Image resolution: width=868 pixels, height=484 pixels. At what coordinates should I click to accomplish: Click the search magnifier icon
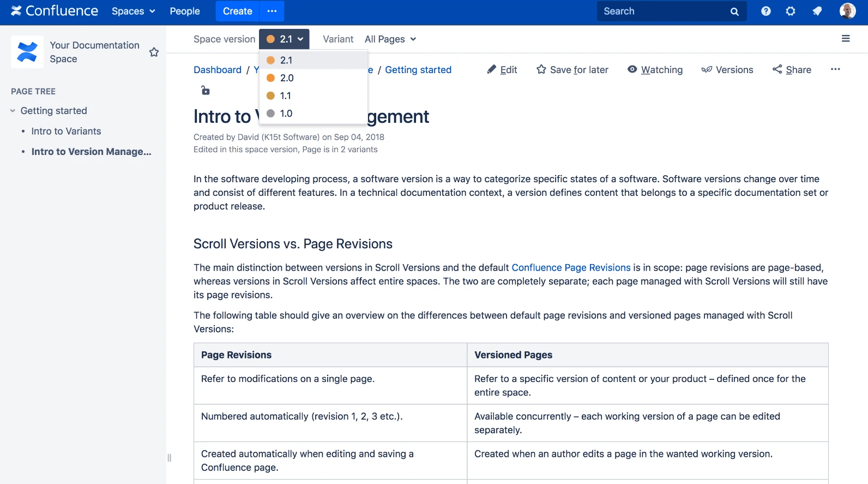(x=734, y=11)
